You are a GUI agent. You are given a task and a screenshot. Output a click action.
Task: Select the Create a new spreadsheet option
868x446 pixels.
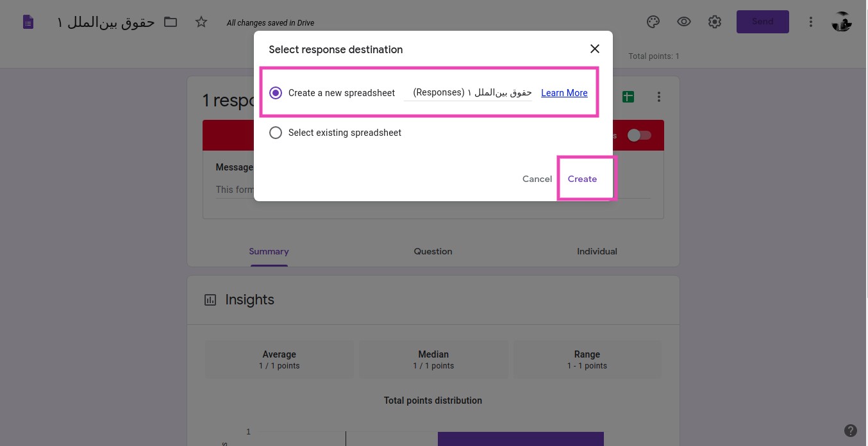276,93
